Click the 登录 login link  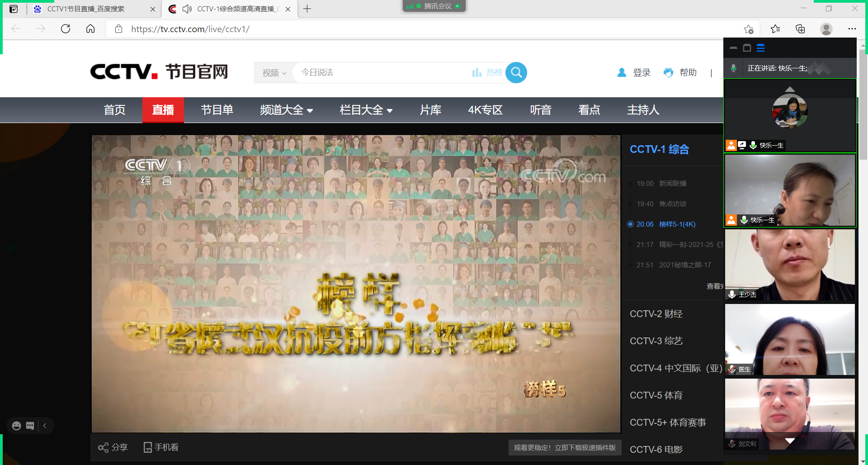(x=641, y=73)
